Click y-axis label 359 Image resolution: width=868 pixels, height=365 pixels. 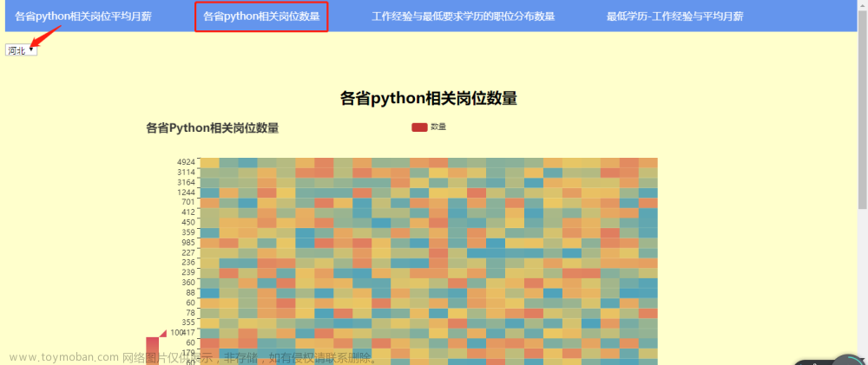point(188,231)
